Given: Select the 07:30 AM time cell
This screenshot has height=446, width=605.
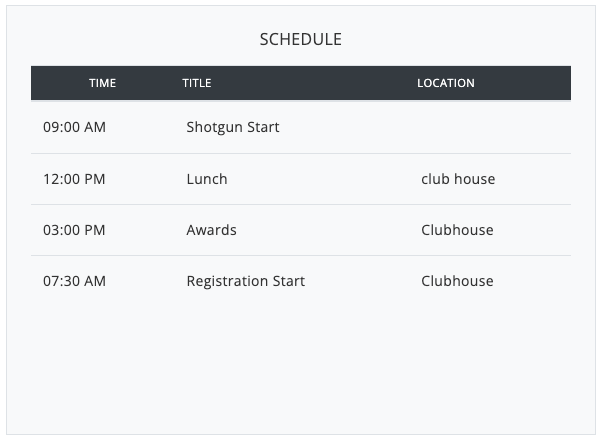Looking at the screenshot, I should [74, 281].
